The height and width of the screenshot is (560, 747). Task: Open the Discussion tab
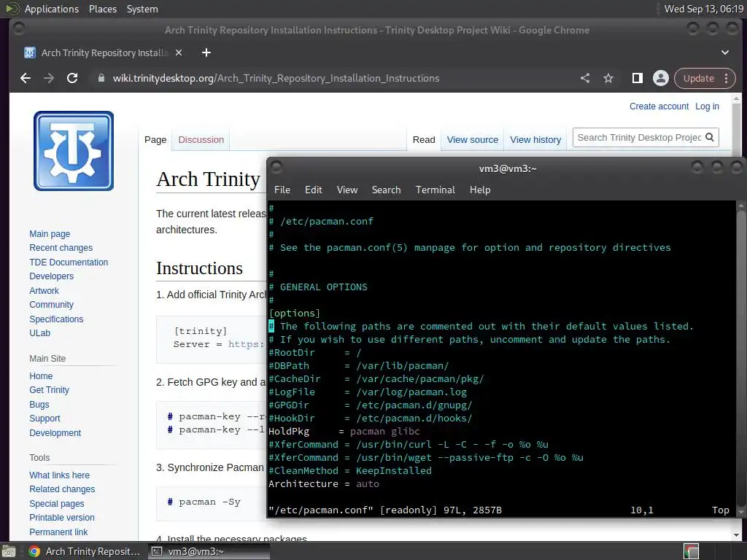click(201, 140)
